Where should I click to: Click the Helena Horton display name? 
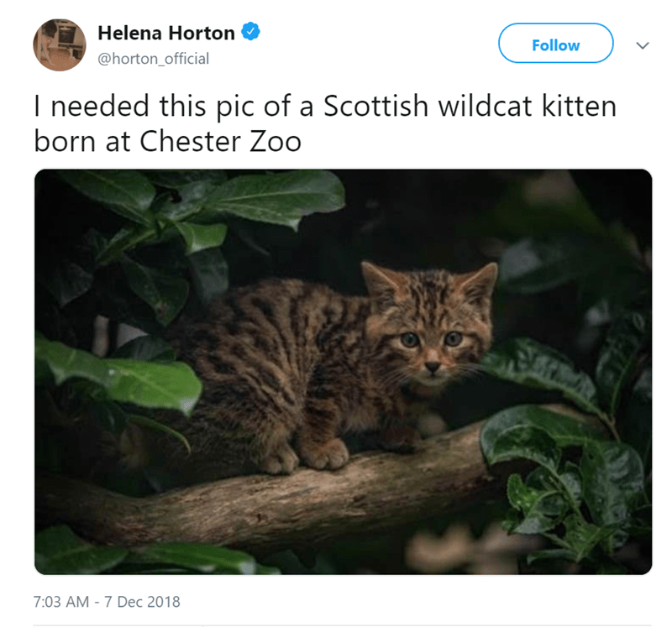(166, 33)
